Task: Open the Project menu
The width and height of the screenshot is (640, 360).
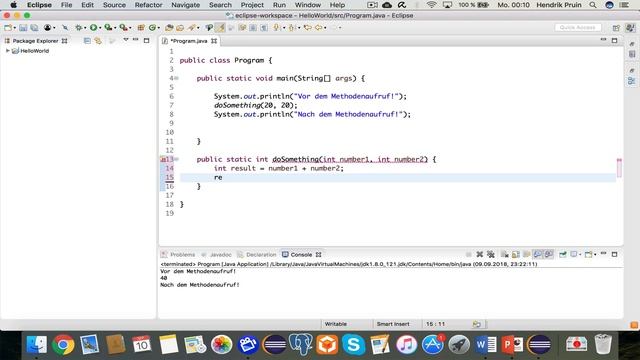Action: [x=252, y=5]
